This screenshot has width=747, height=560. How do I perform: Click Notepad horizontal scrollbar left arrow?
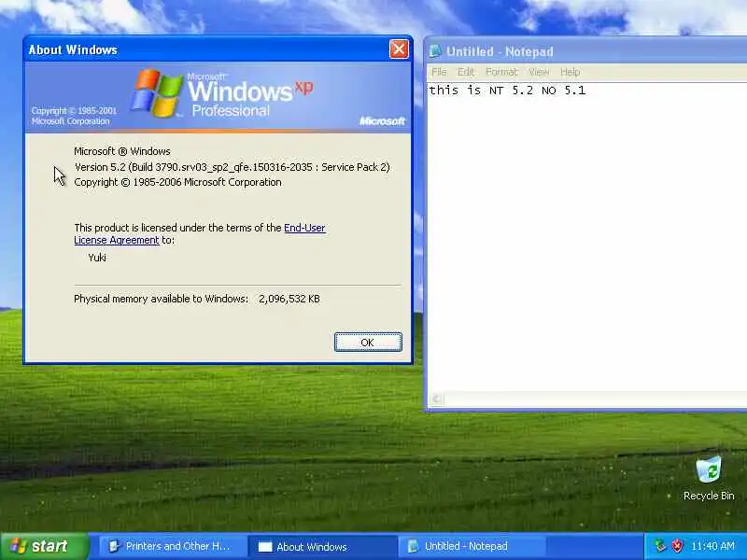click(x=436, y=399)
